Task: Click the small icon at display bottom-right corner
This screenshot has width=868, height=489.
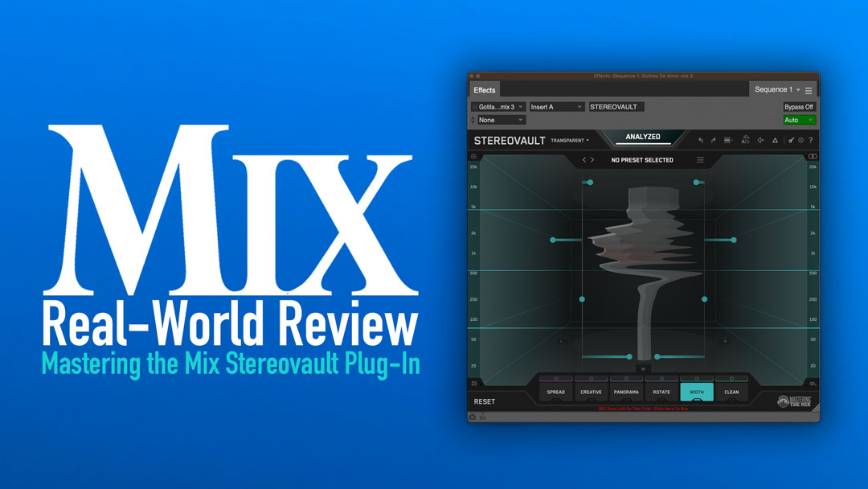Action: coord(812,383)
